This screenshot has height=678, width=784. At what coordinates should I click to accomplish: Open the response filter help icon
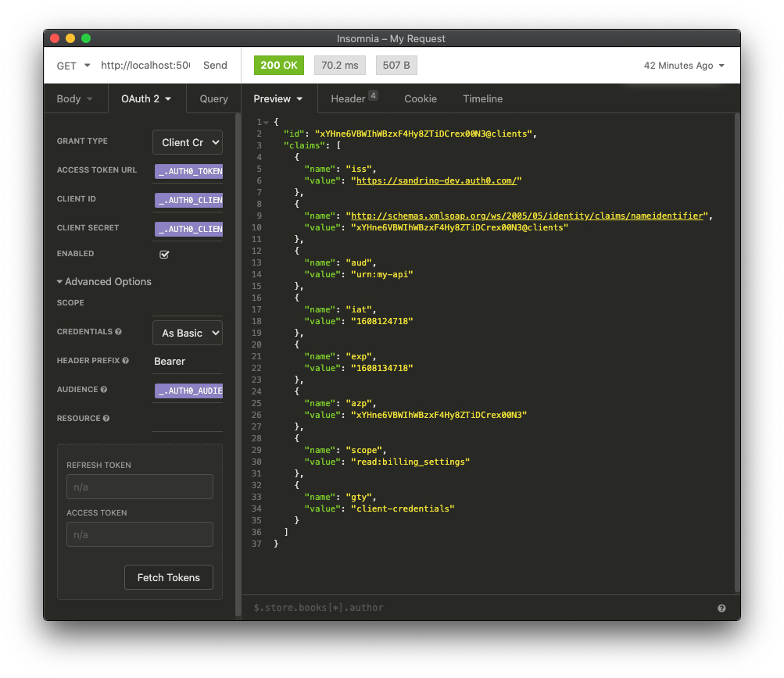[721, 608]
